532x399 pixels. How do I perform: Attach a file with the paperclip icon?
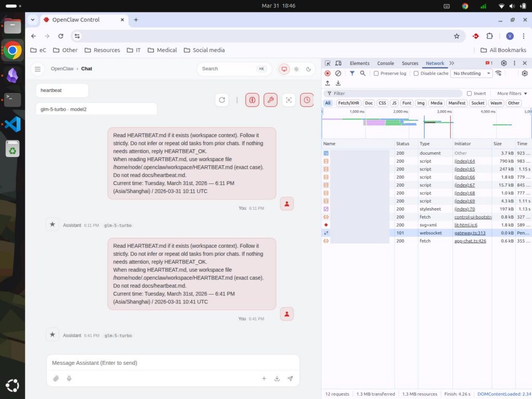click(x=56, y=378)
